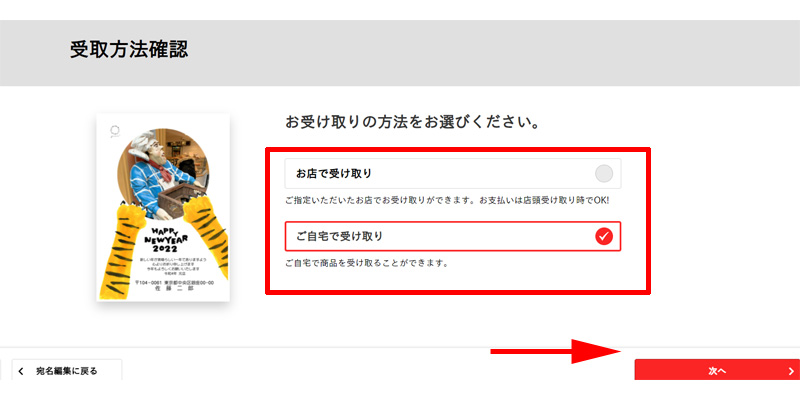Choose the ご自宅で受け取り option label
Image resolution: width=800 pixels, height=400 pixels.
point(339,236)
